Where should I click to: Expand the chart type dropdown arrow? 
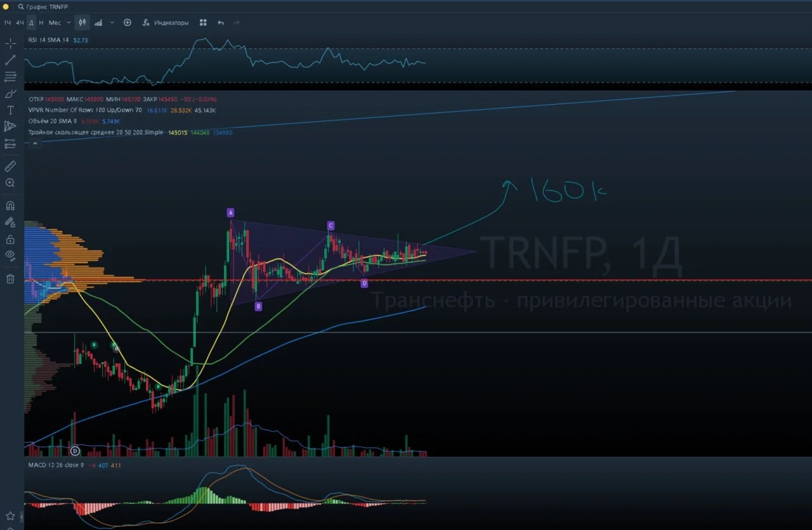[x=112, y=22]
